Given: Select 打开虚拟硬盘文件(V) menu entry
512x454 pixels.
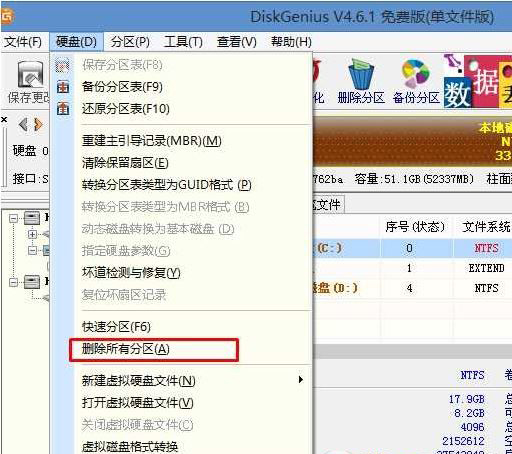Looking at the screenshot, I should click(x=137, y=403).
